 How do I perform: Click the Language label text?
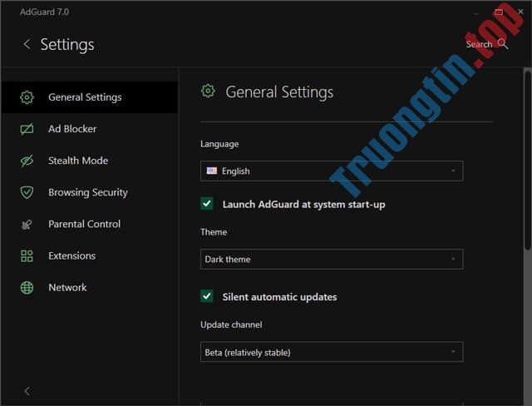219,144
